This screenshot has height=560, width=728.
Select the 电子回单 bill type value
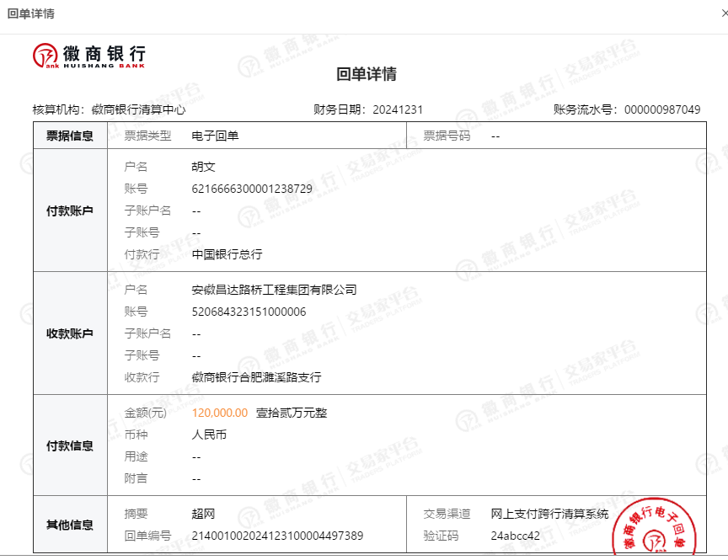(x=215, y=136)
